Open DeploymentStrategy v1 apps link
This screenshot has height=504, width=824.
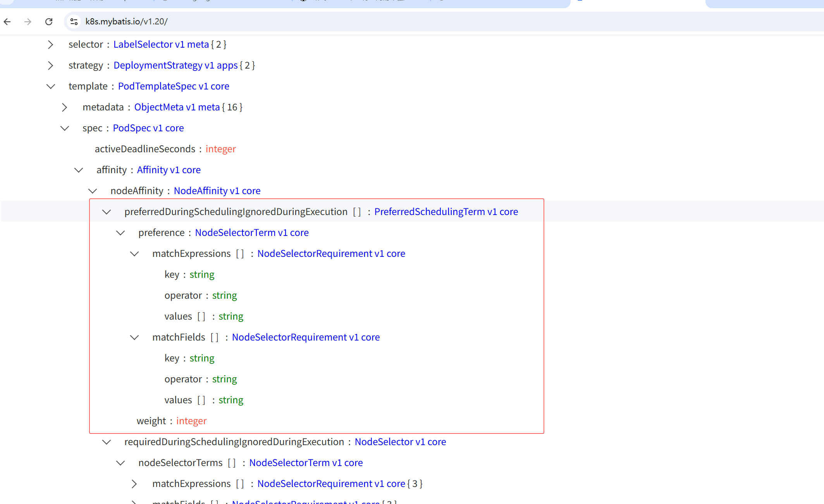pos(175,65)
